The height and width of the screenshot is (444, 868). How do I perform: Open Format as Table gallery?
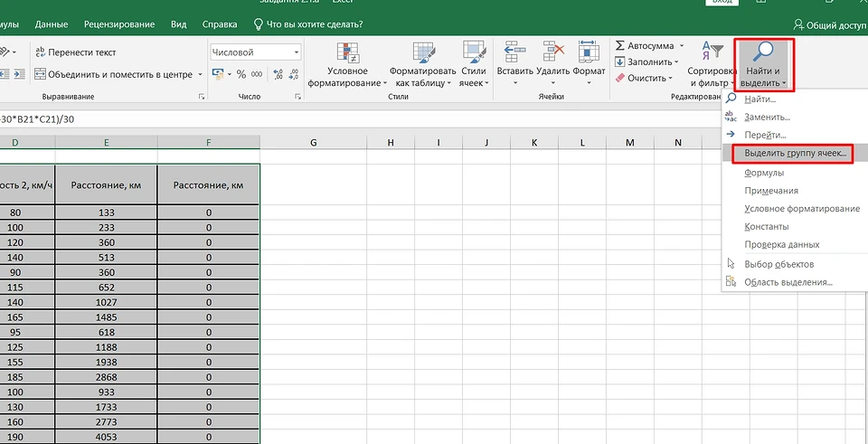coord(421,52)
